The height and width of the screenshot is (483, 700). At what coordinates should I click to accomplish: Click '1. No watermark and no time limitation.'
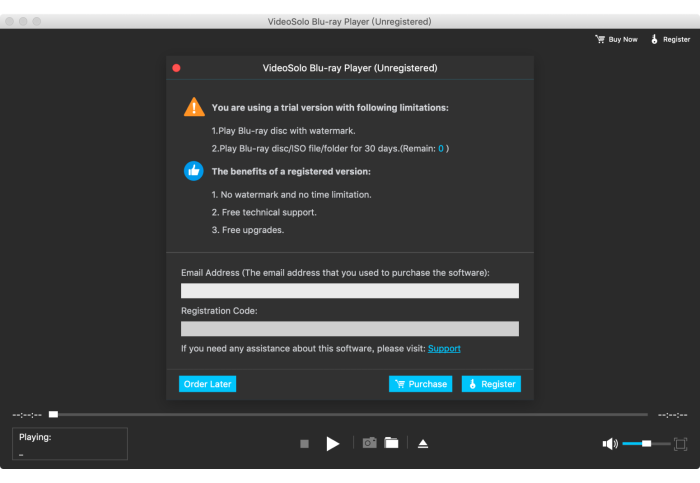tap(292, 195)
